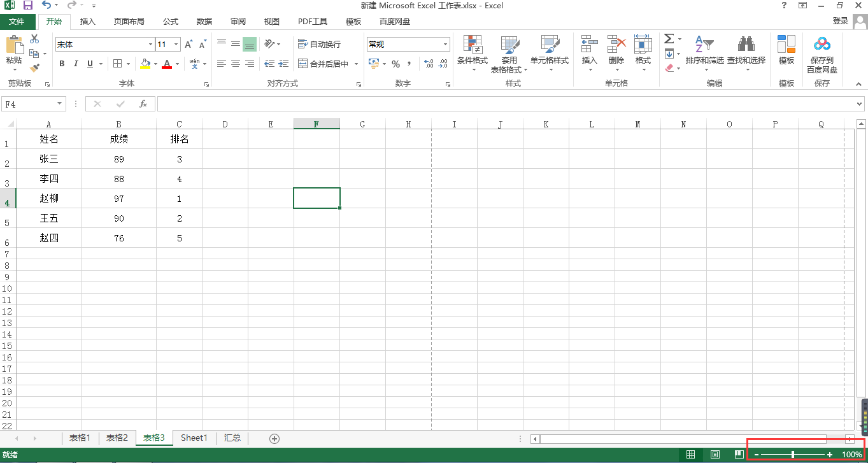This screenshot has height=463, width=868.
Task: Click Save to Baidu Netdisk icon
Action: coord(822,44)
